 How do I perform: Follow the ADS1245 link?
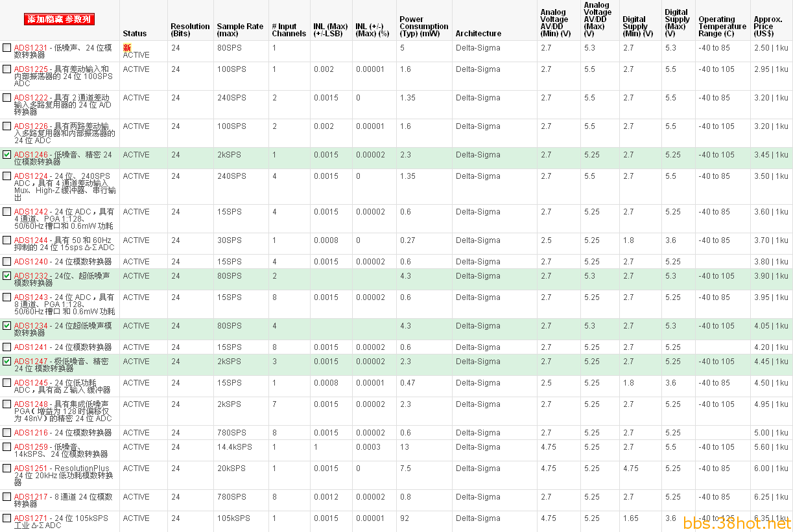(31, 383)
